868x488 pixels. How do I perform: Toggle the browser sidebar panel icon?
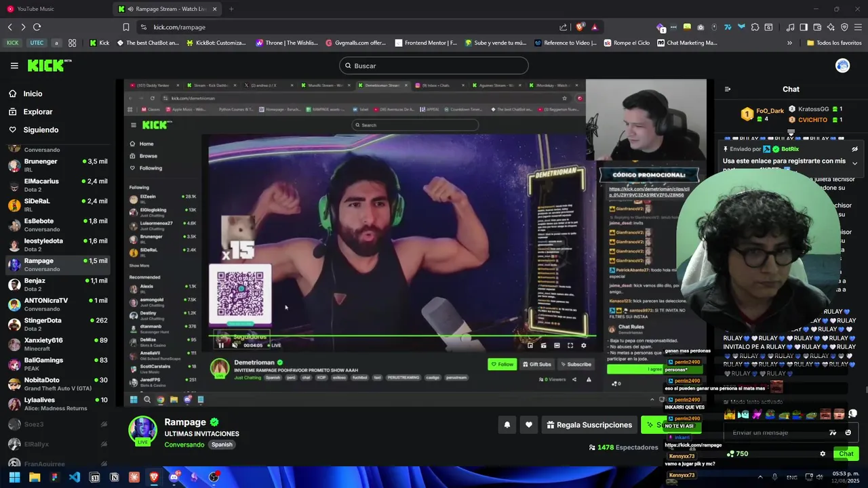(804, 27)
